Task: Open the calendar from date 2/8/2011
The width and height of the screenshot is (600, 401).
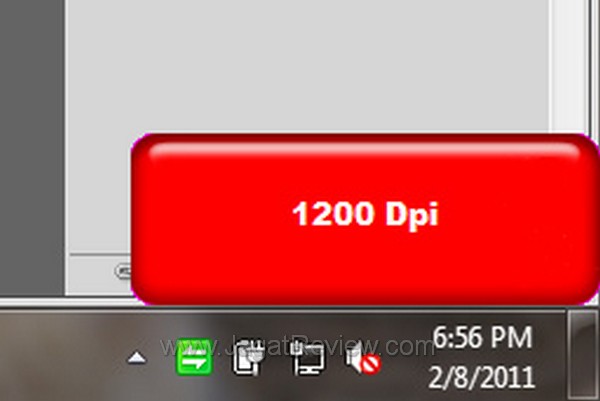Action: (481, 377)
